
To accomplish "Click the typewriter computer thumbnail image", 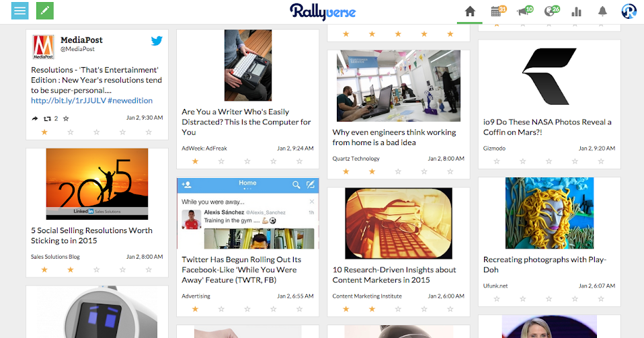I will pos(247,65).
